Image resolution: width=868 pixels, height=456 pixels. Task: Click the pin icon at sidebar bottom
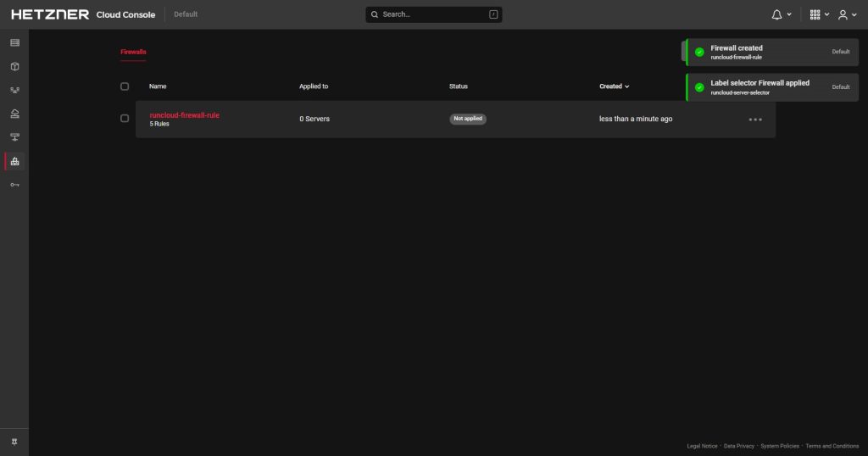[14, 442]
